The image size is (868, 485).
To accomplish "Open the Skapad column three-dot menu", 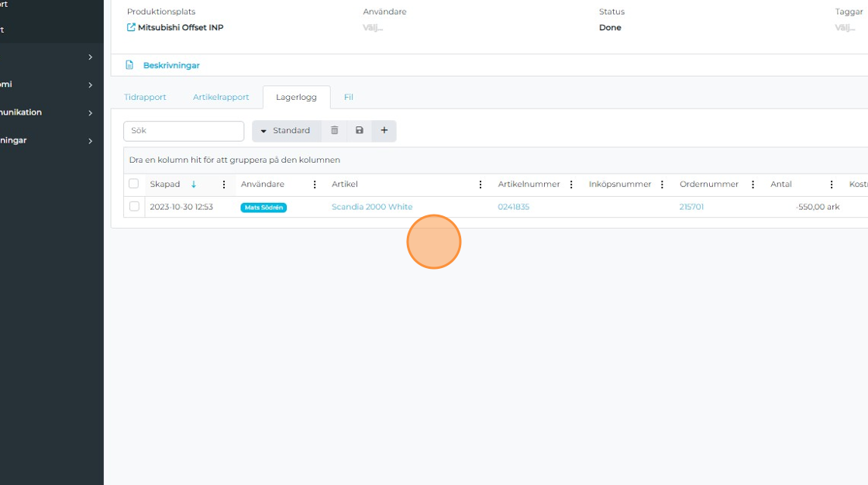I will point(224,184).
